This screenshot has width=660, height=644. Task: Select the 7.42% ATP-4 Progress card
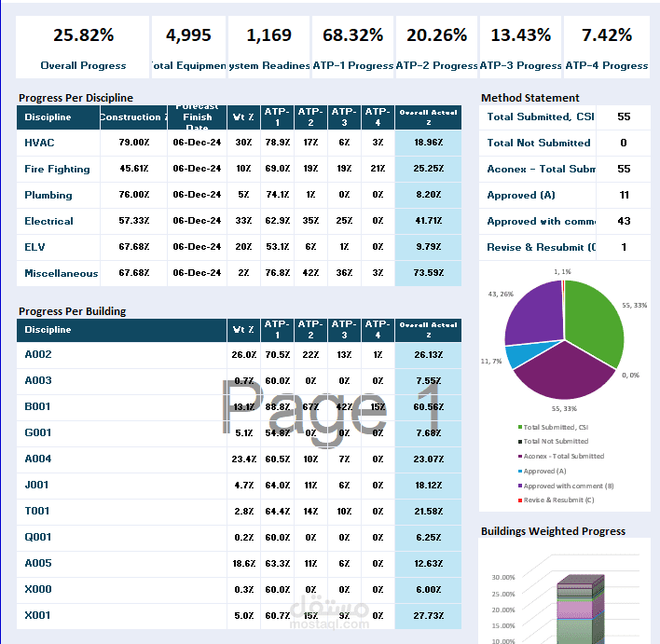tap(607, 48)
